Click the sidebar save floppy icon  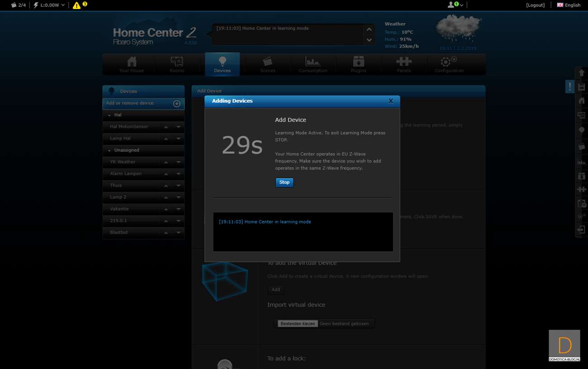pyautogui.click(x=582, y=86)
